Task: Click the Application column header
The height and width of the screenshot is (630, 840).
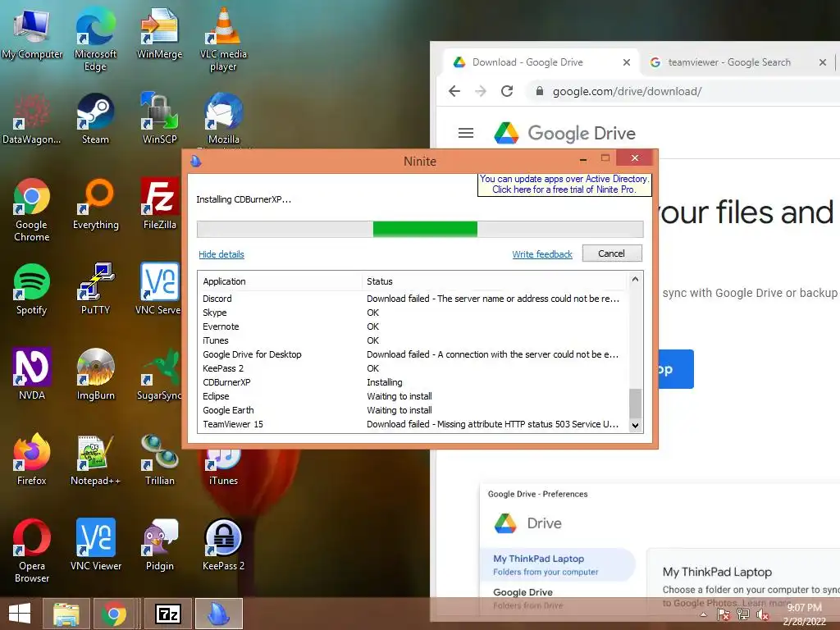Action: pyautogui.click(x=279, y=281)
